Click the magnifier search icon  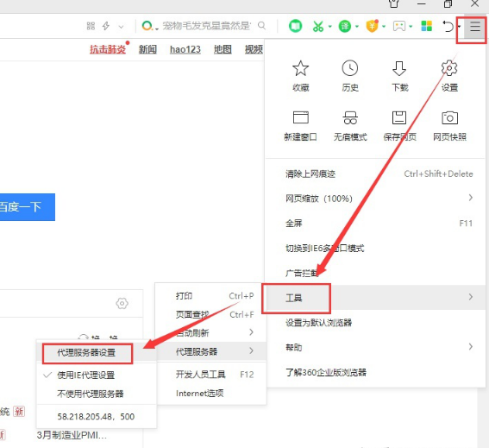pyautogui.click(x=261, y=26)
